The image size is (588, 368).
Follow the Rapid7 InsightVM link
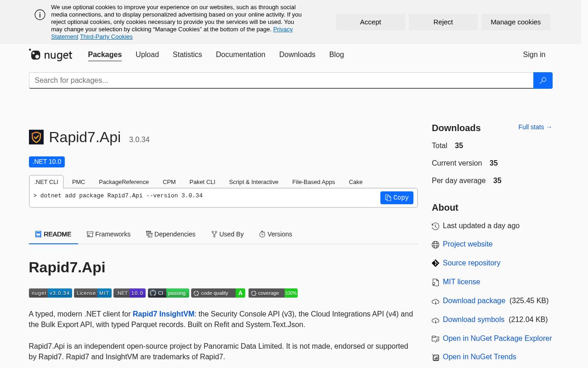coord(164,314)
